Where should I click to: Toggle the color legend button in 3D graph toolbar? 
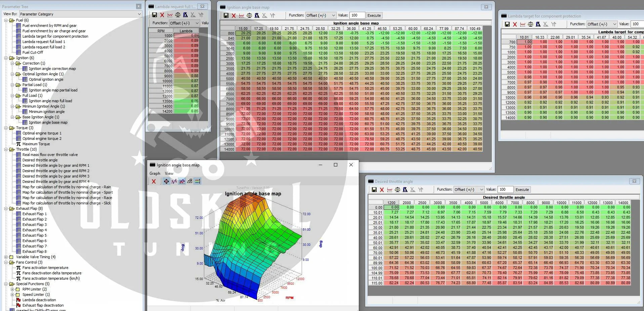click(198, 182)
